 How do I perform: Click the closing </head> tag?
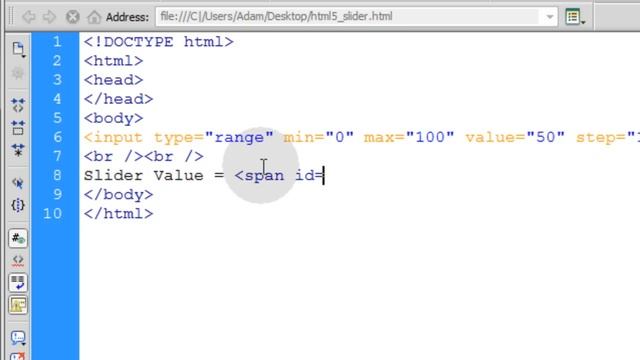[x=118, y=99]
